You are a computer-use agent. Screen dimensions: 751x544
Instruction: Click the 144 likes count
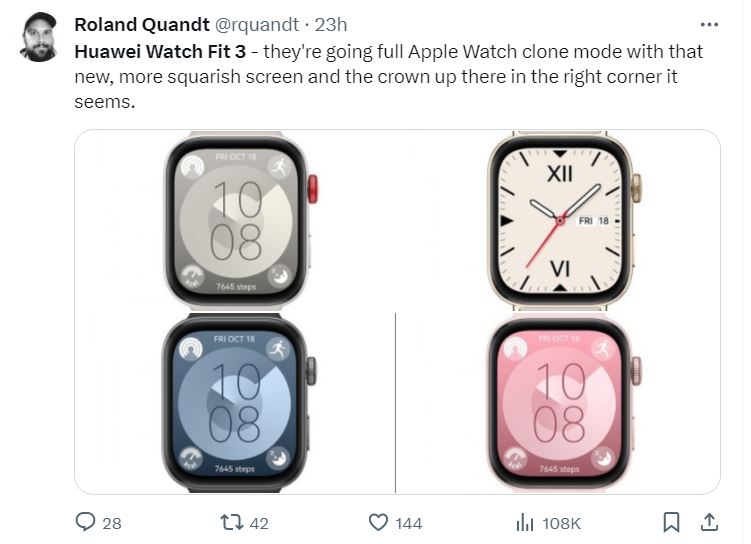coord(408,522)
